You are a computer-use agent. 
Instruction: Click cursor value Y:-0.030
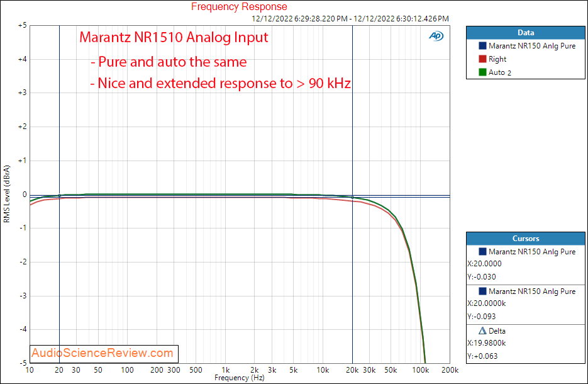tap(482, 276)
